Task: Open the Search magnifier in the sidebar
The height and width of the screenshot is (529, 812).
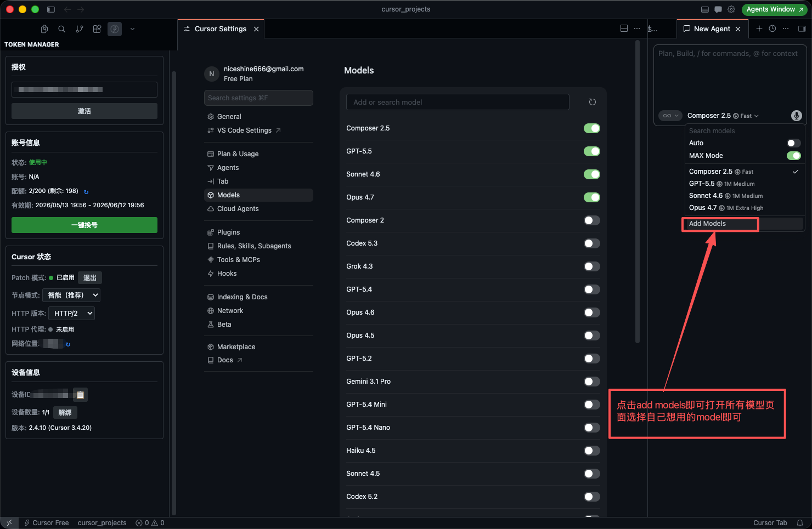Action: click(62, 29)
